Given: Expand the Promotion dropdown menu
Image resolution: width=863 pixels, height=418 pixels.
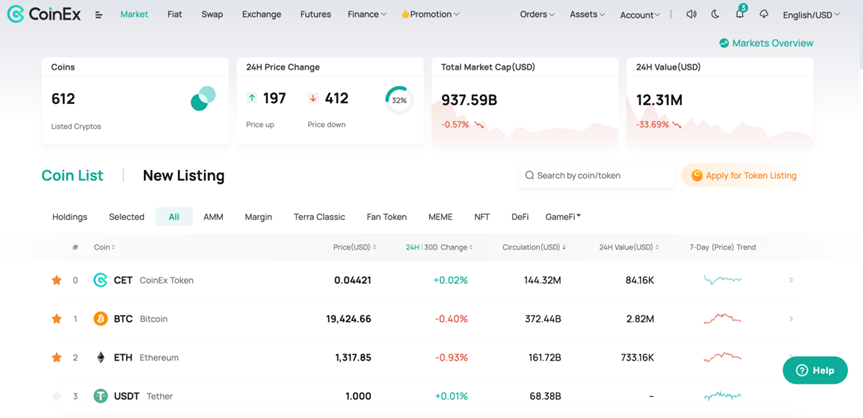Looking at the screenshot, I should pos(430,14).
